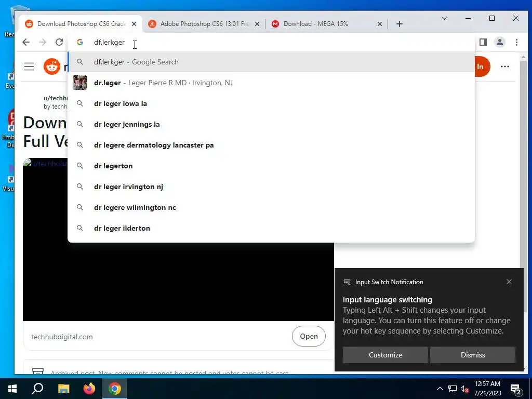Open Reddit hamburger menu

[x=29, y=66]
